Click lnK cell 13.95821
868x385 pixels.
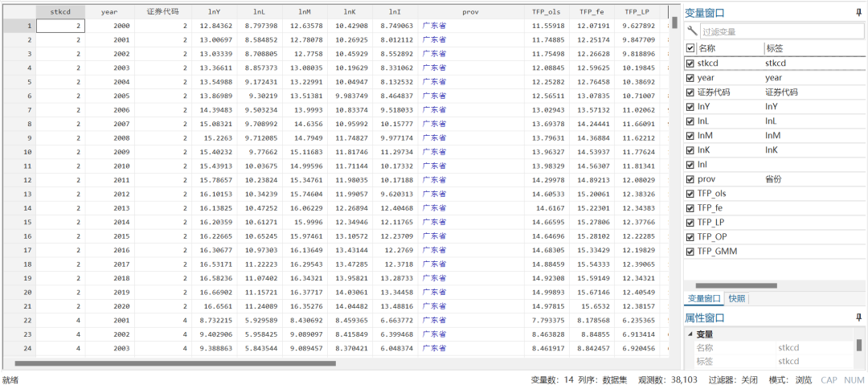350,278
